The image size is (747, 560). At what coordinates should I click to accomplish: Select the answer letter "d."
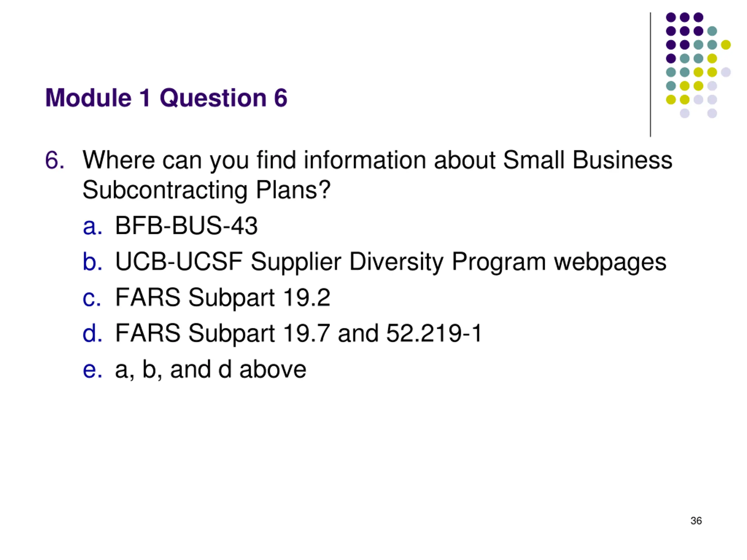point(92,333)
